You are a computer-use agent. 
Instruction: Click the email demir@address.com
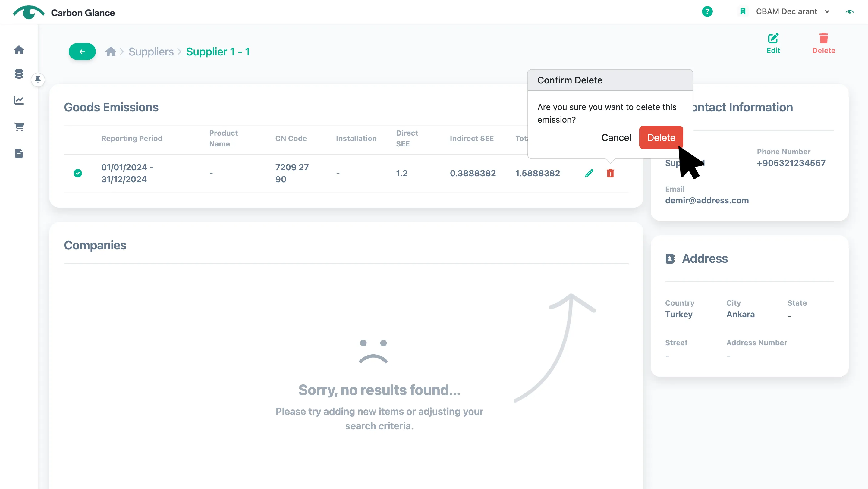click(x=706, y=200)
